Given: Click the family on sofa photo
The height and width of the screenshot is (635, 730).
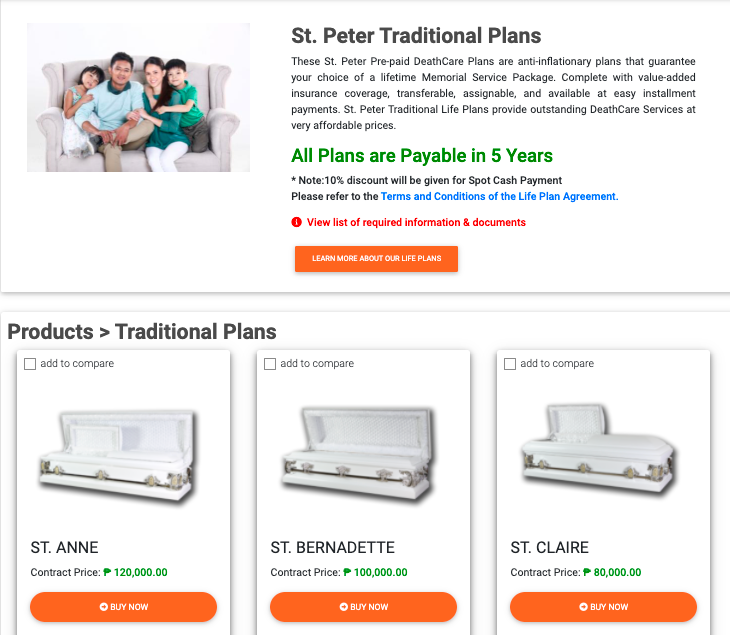Looking at the screenshot, I should (138, 97).
